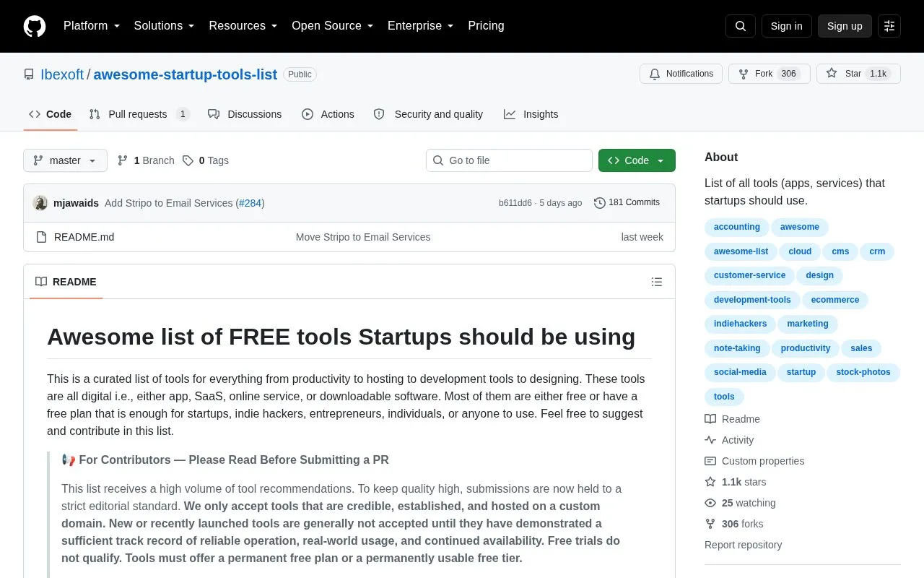The image size is (924, 578).
Task: Open the Custom properties link
Action: pyautogui.click(x=754, y=461)
